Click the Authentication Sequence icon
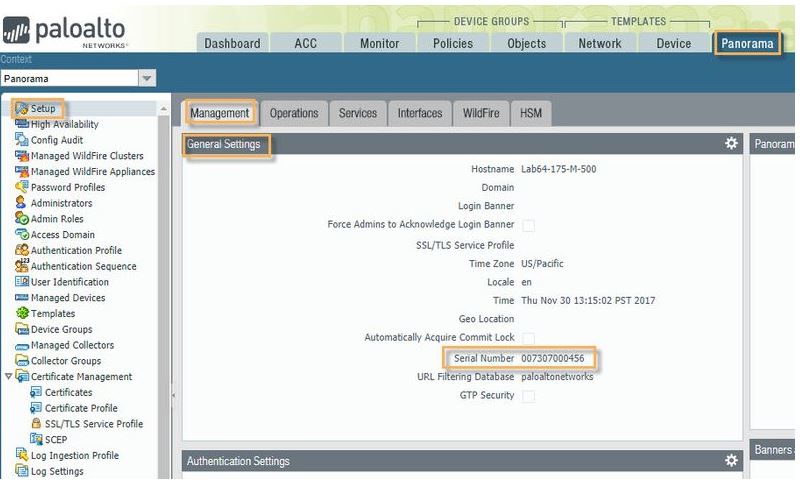800x486 pixels. tap(21, 266)
